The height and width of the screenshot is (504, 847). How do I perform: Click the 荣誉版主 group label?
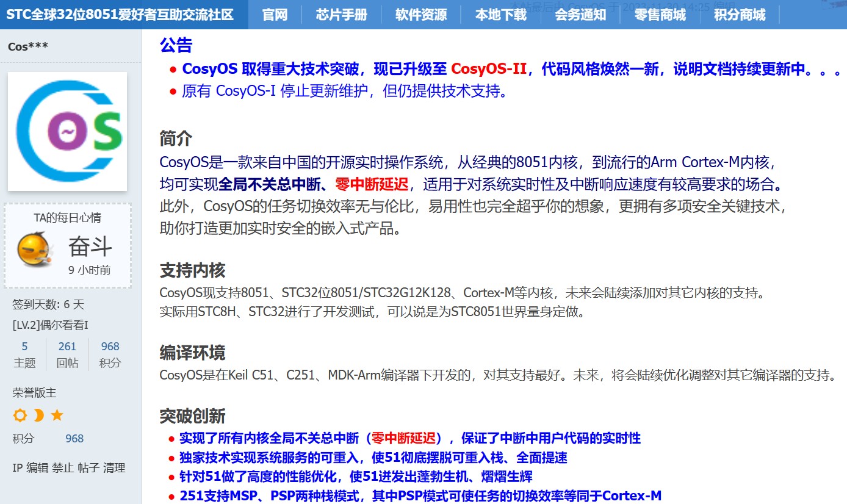[x=34, y=393]
